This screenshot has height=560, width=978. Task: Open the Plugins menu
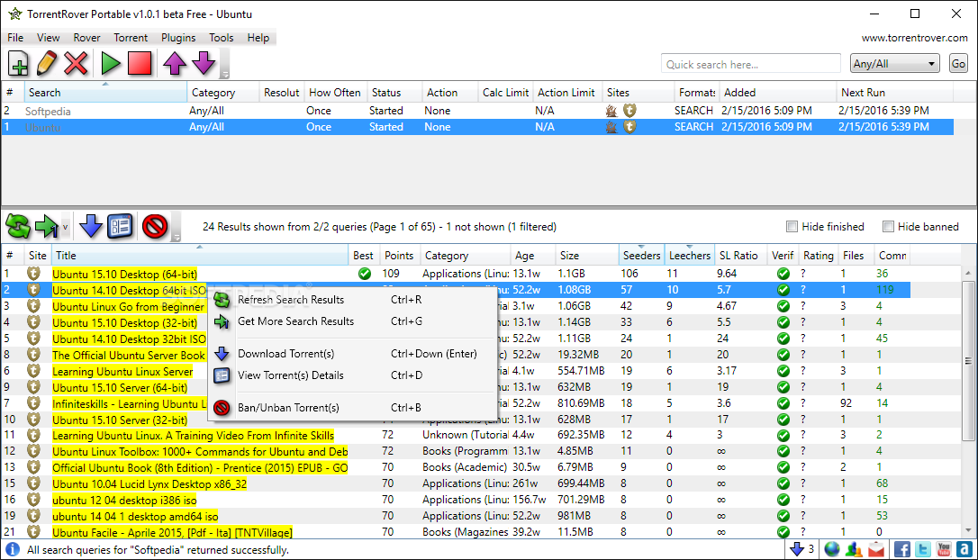(178, 38)
